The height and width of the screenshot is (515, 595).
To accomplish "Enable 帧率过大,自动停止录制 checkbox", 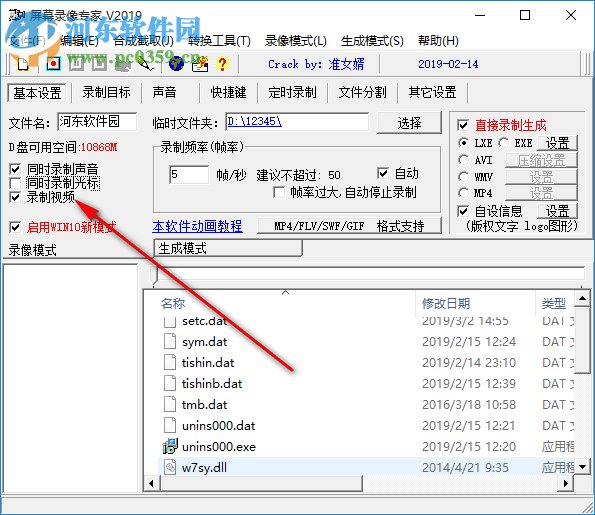I will (279, 192).
